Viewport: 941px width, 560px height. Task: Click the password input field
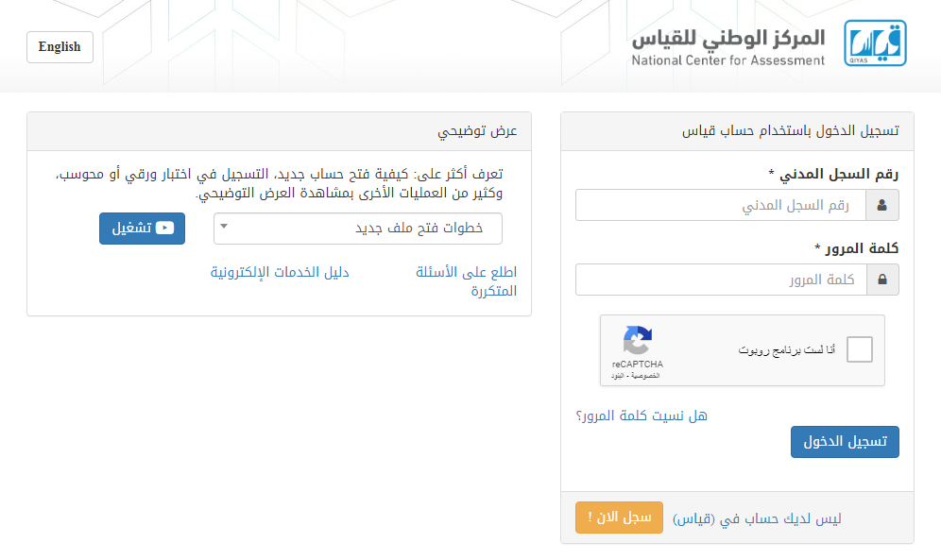point(721,280)
